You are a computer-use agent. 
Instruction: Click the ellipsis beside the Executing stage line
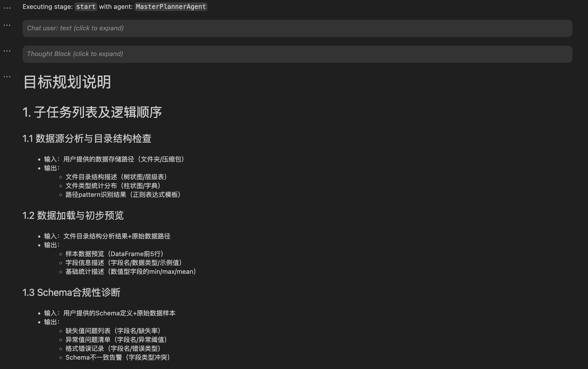click(7, 8)
